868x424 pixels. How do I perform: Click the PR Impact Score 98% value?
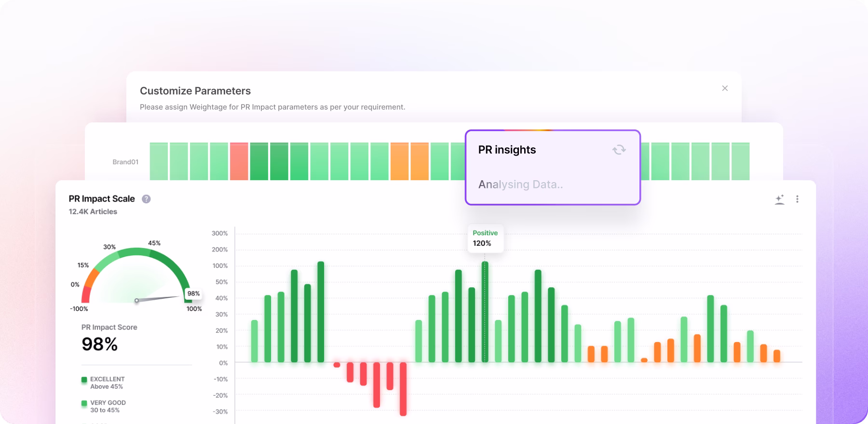tap(99, 344)
